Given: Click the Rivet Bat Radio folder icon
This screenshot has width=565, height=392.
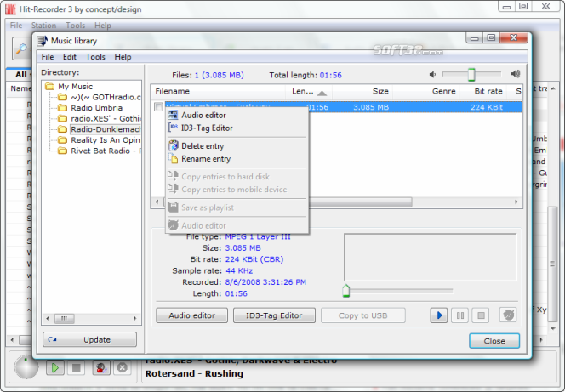Looking at the screenshot, I should [x=63, y=151].
